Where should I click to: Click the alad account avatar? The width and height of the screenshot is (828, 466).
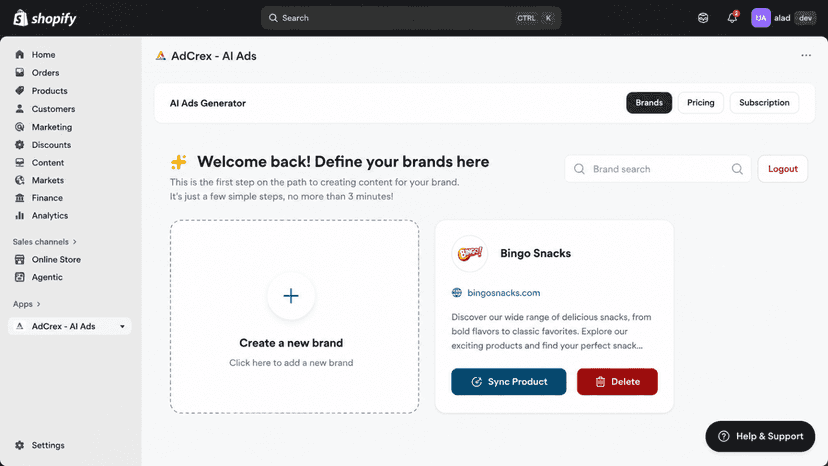(760, 18)
